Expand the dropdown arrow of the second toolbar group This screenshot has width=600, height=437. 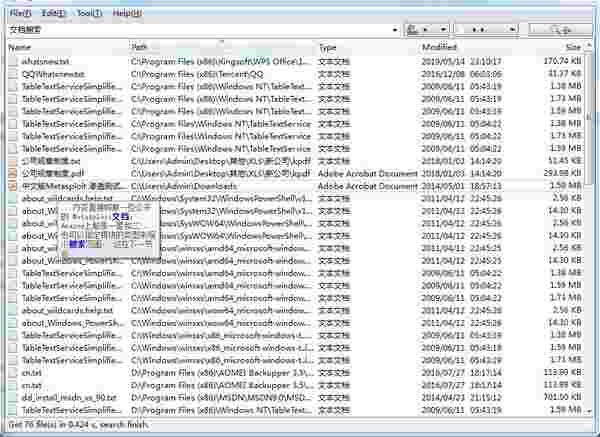tap(512, 29)
